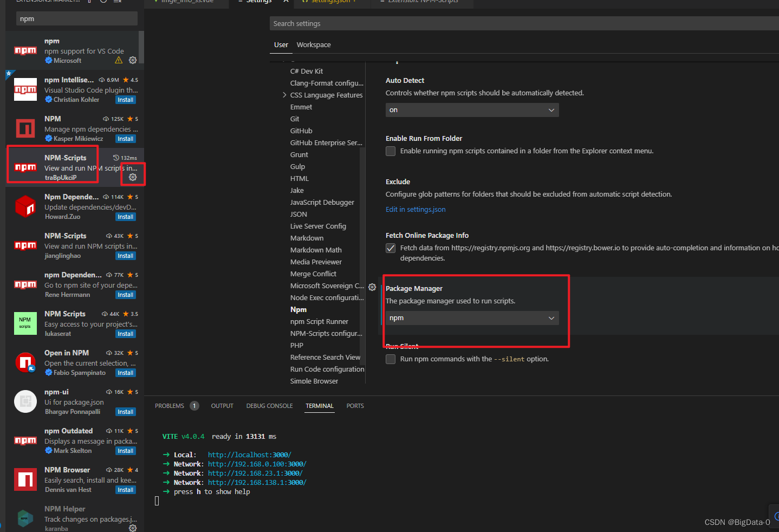Focus the extensions search box containing npm
Screen dimensions: 779x532
pyautogui.click(x=77, y=18)
